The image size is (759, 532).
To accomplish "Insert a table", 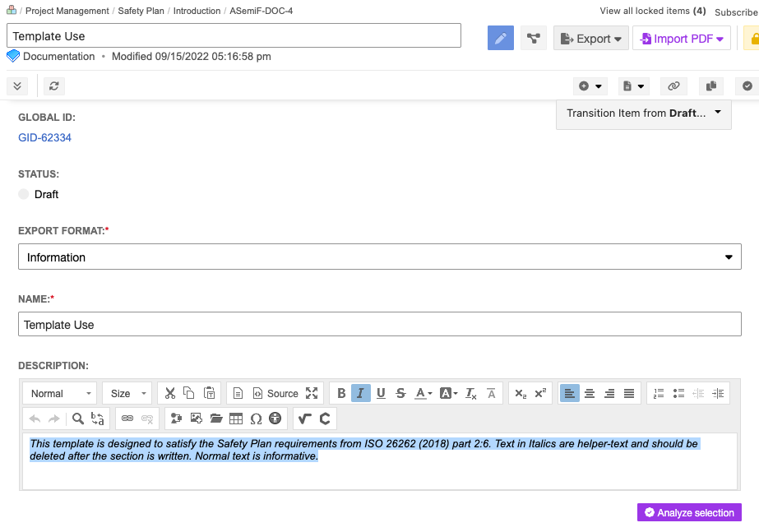I will (x=236, y=419).
